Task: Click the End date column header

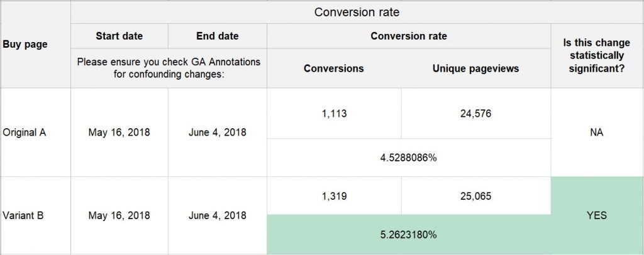Action: coord(218,36)
